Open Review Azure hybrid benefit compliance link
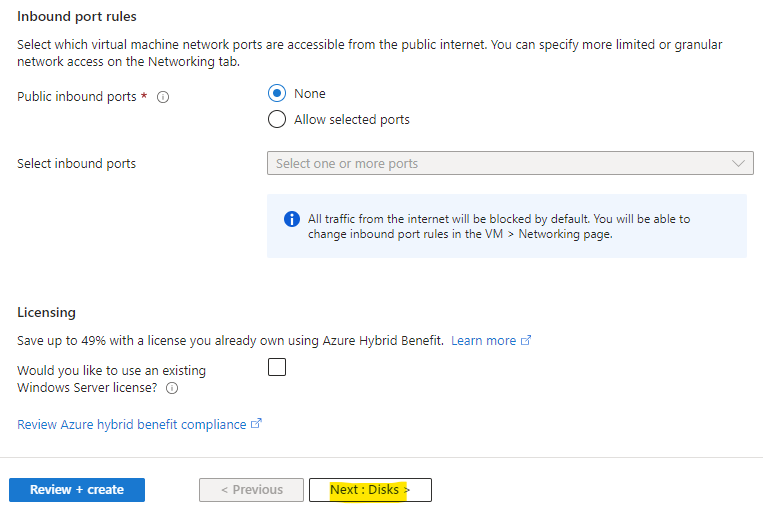Viewport: 763px width, 513px height. click(131, 424)
